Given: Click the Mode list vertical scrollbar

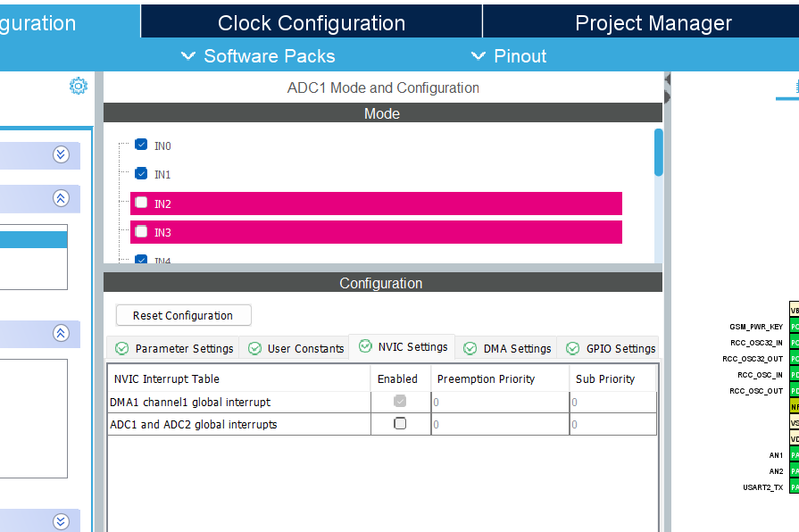Looking at the screenshot, I should (659, 152).
